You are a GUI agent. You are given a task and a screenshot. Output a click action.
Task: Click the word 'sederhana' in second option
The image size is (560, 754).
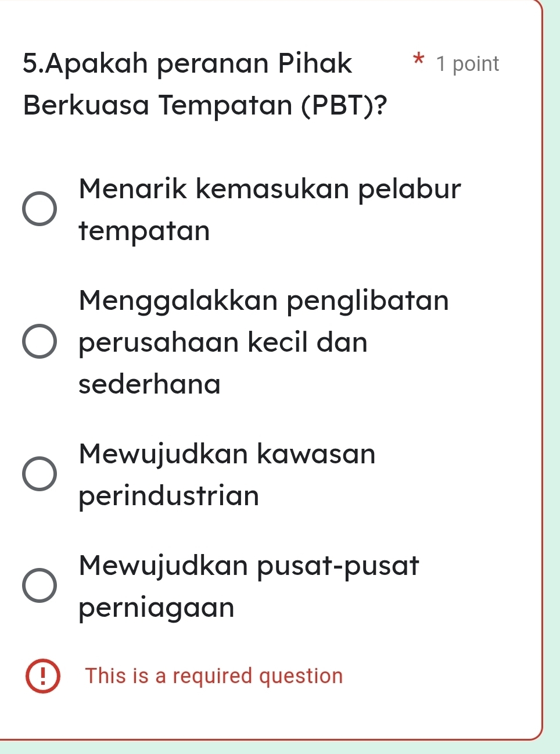pos(148,384)
